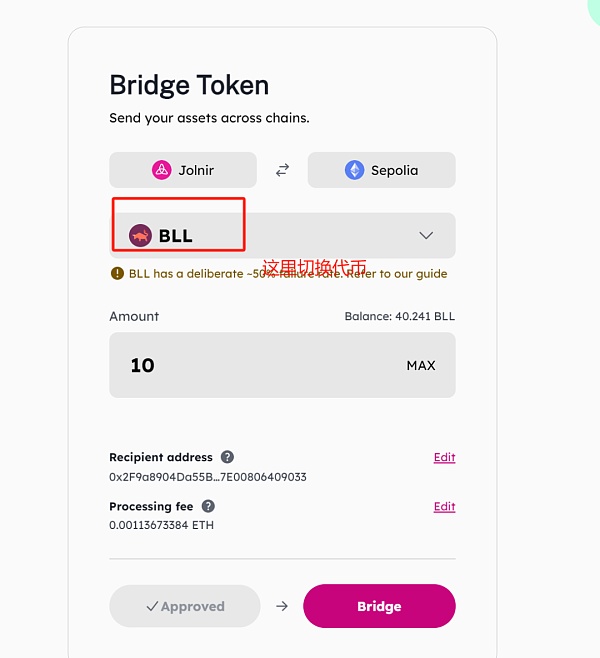Click the arrow between Approved and Bridge
Viewport: 600px width, 658px height.
[x=282, y=606]
